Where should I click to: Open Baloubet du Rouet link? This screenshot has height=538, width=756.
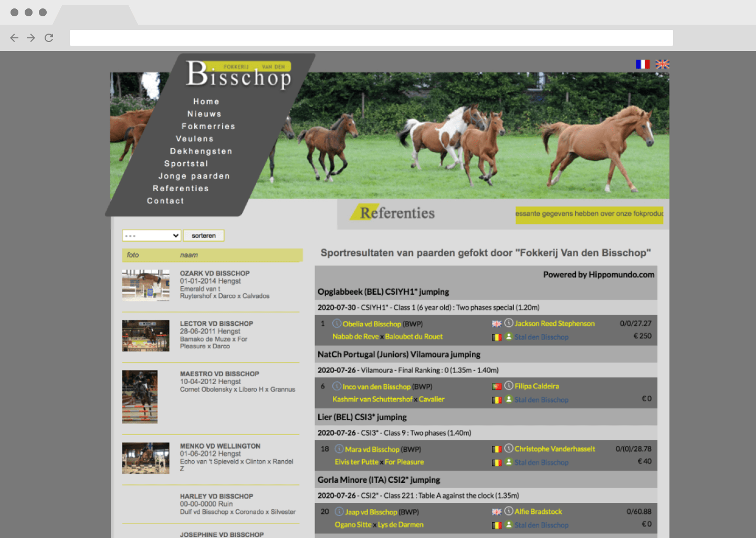point(414,336)
